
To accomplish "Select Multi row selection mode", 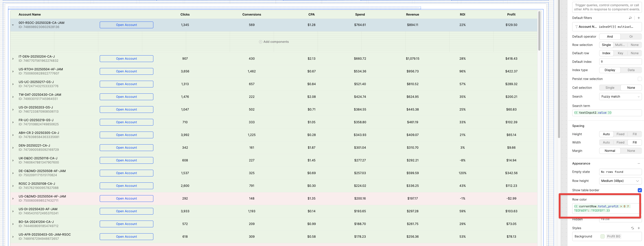I will pos(620,45).
